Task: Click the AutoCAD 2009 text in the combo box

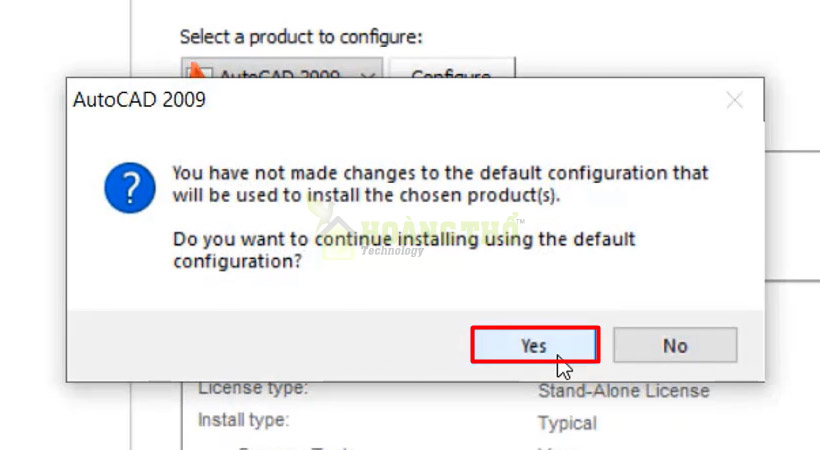Action: coord(280,76)
